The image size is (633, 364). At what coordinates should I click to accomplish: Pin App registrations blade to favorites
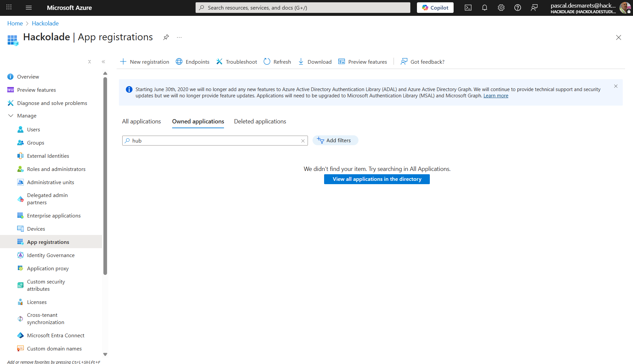(x=166, y=37)
